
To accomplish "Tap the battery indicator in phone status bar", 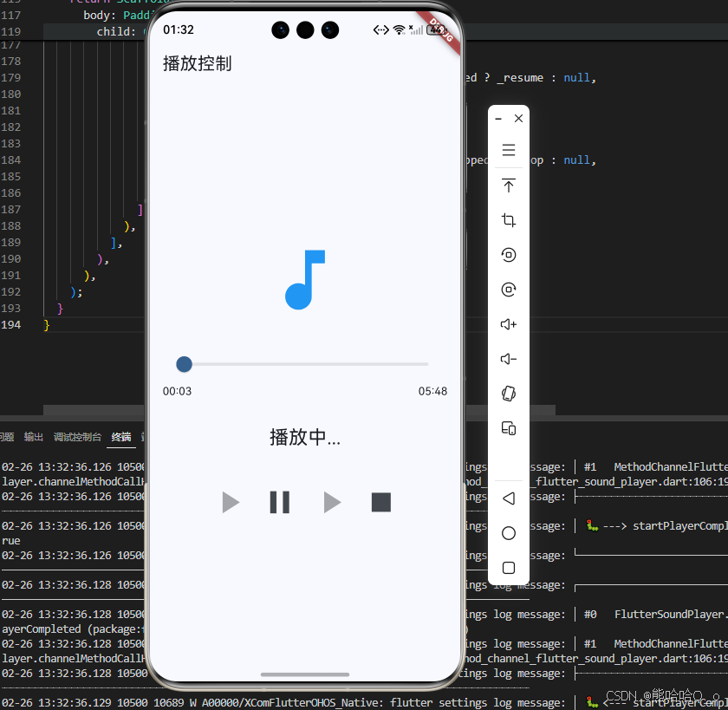I will click(437, 30).
